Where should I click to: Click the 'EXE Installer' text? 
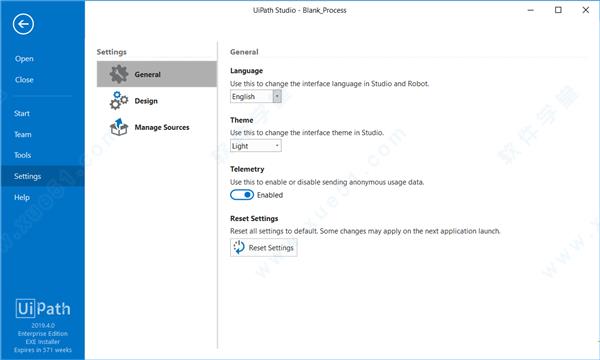point(43,342)
